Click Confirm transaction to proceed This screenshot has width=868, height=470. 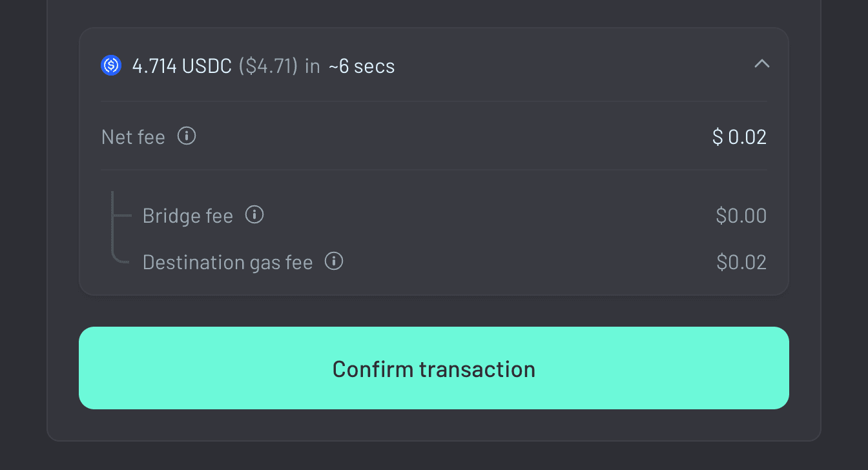click(x=433, y=368)
